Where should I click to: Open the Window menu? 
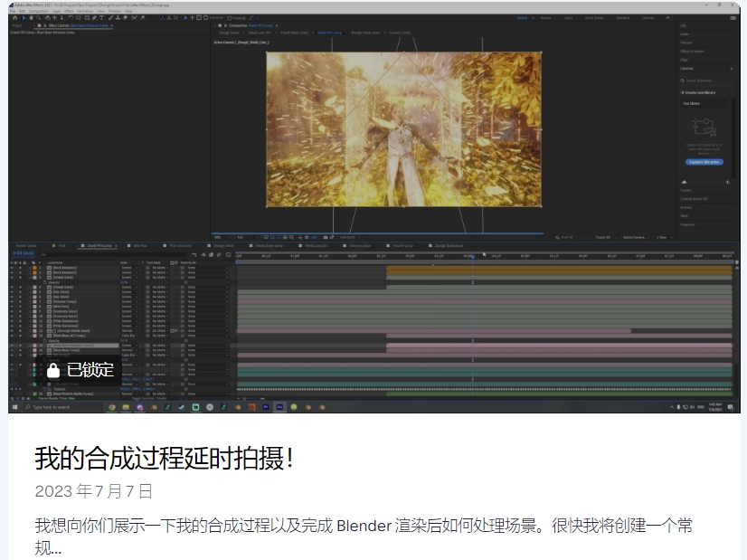[x=115, y=11]
